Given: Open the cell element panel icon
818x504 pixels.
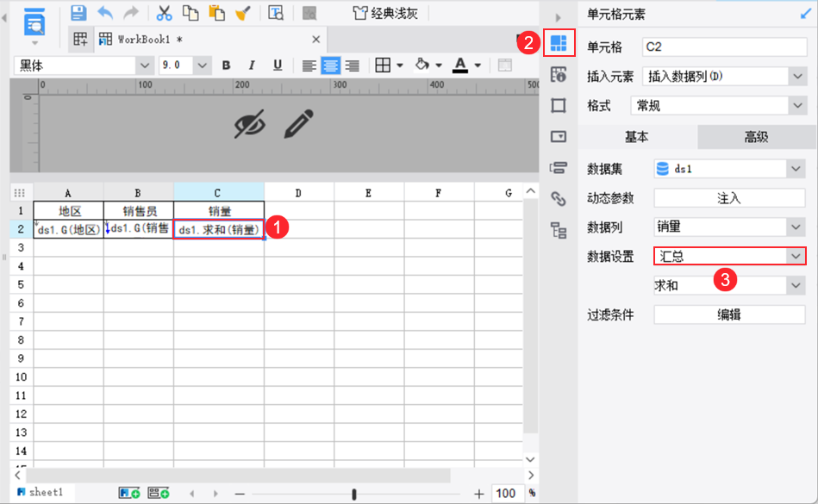Looking at the screenshot, I should pos(559,42).
